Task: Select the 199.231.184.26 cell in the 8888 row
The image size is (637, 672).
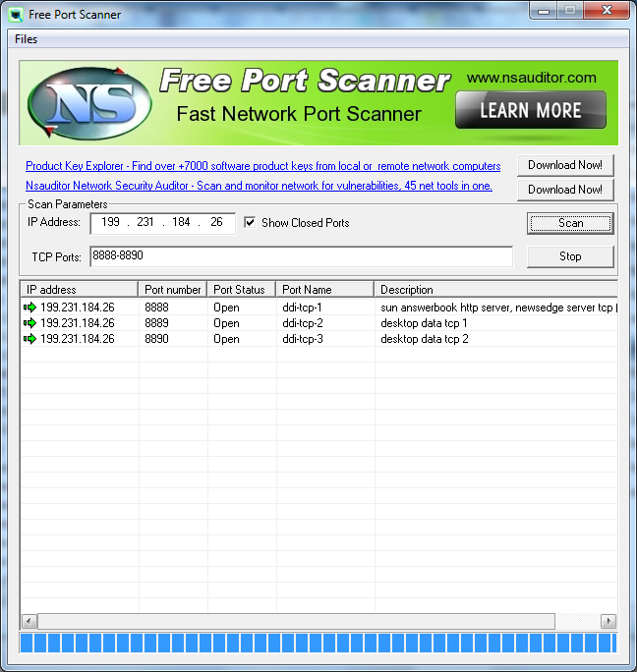Action: [78, 308]
